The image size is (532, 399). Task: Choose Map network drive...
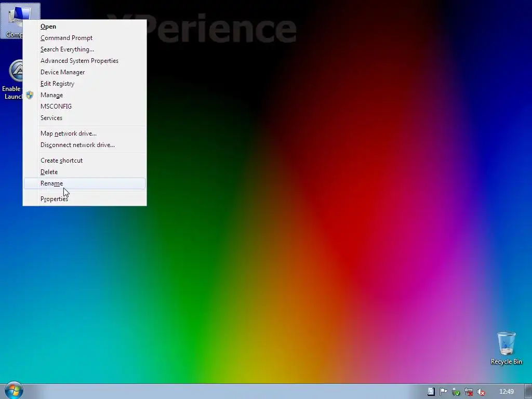point(85,134)
